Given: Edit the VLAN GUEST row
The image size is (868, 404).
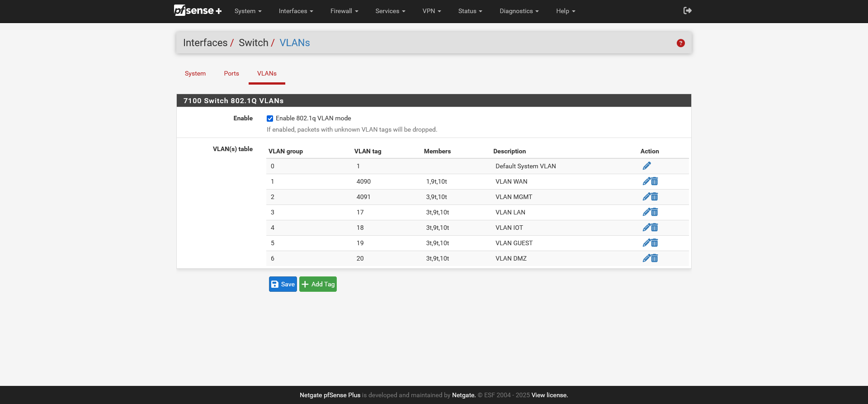Looking at the screenshot, I should (x=646, y=243).
